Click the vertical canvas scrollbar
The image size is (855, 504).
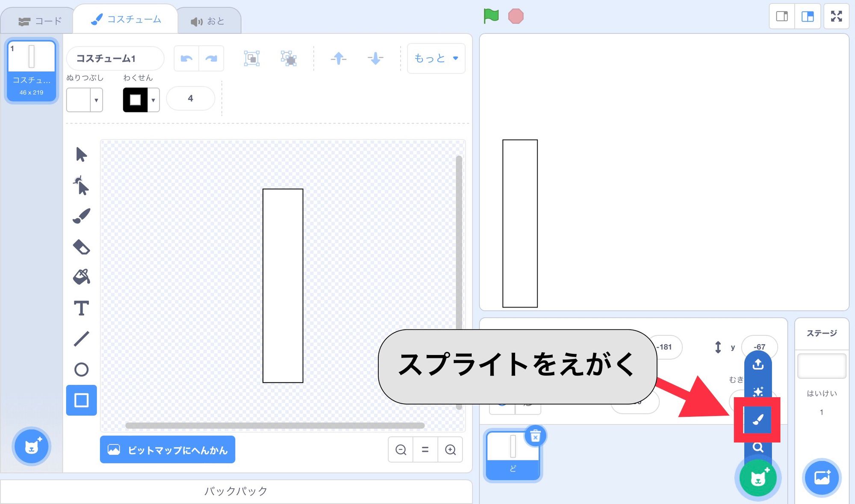(x=459, y=282)
